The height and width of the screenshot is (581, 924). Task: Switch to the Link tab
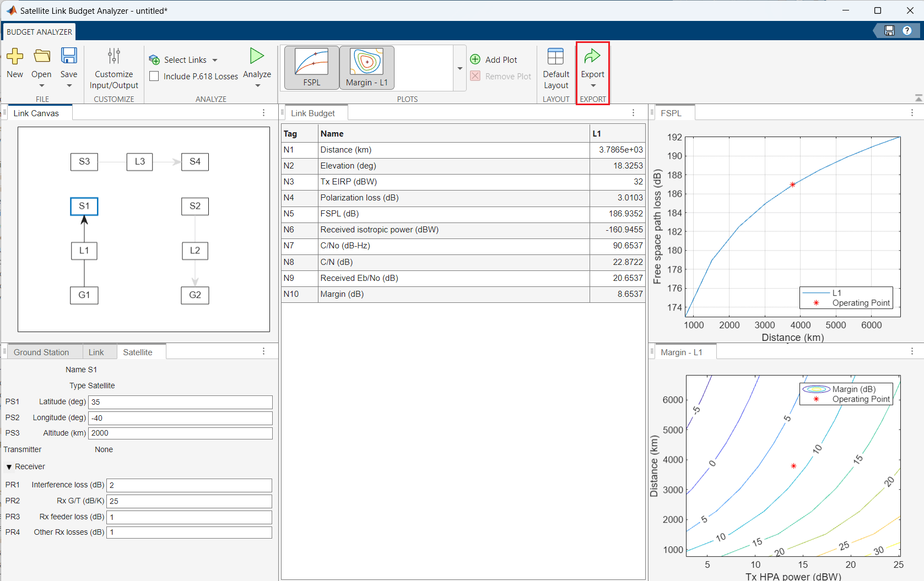(96, 352)
